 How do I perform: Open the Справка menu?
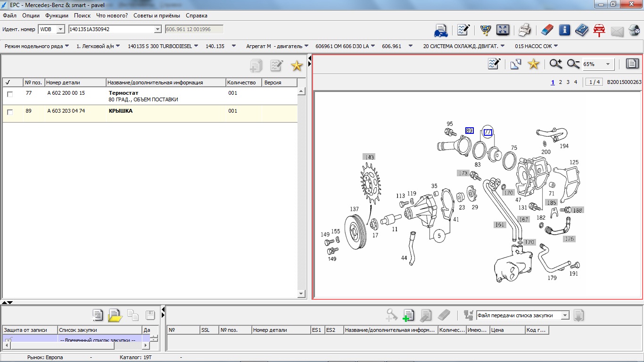197,16
